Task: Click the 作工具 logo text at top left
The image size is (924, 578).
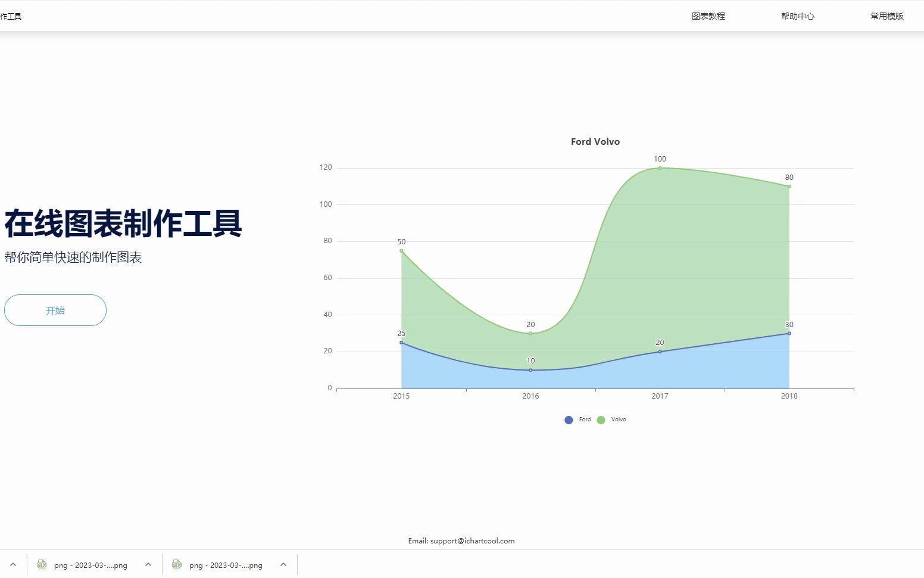Action: pyautogui.click(x=11, y=16)
